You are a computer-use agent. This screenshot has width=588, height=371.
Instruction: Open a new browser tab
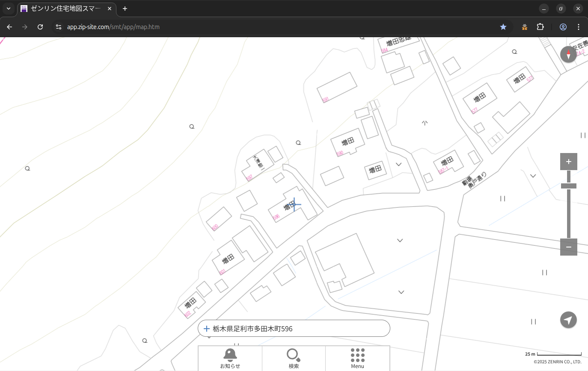(x=125, y=9)
